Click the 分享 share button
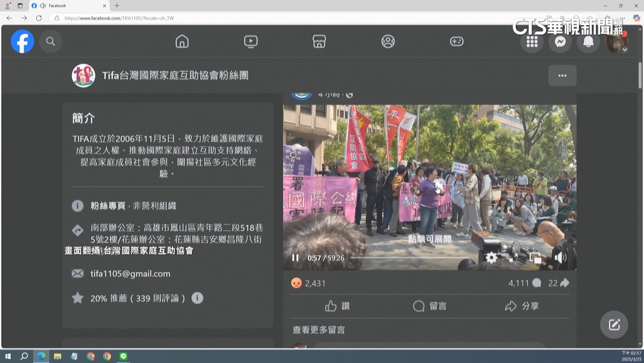The height and width of the screenshot is (363, 644). [x=522, y=306]
